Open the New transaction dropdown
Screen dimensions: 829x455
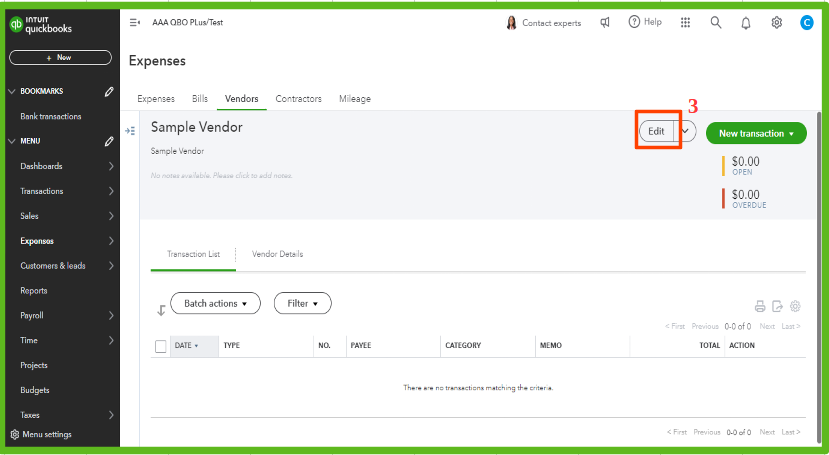coord(756,133)
